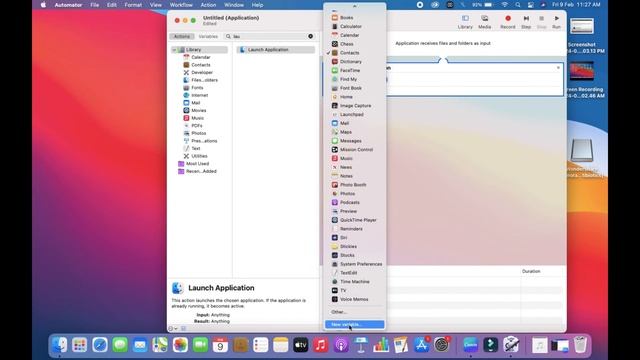Click the actions search field

269,36
